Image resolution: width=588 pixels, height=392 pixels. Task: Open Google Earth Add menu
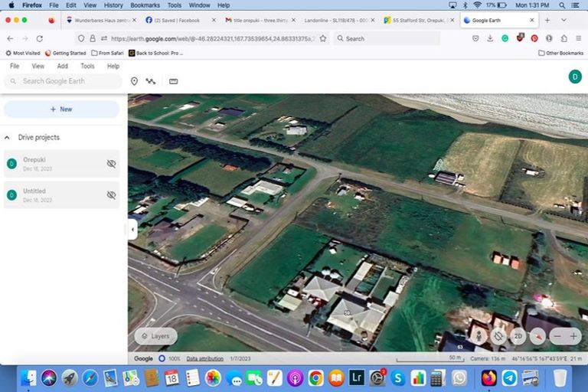click(x=62, y=66)
